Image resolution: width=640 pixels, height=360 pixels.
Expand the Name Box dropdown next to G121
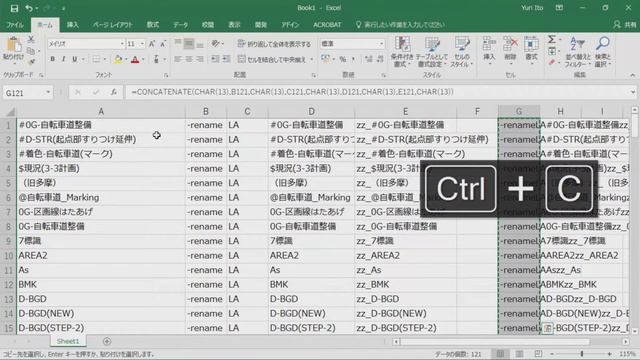coord(48,93)
